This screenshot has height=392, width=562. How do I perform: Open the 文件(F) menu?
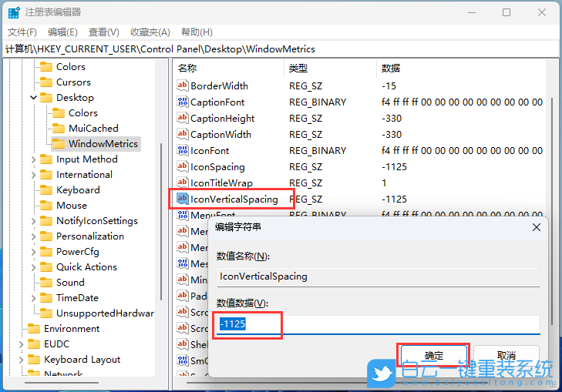point(22,32)
